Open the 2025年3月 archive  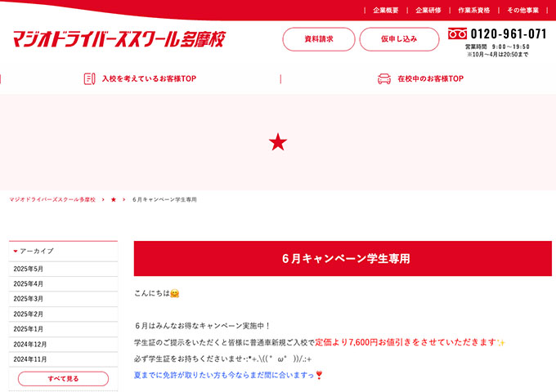tap(63, 299)
